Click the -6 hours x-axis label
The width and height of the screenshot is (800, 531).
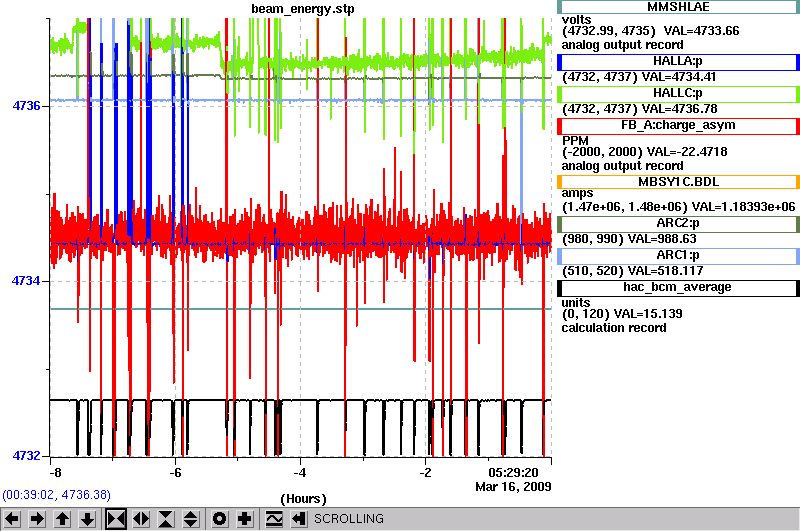pyautogui.click(x=175, y=472)
